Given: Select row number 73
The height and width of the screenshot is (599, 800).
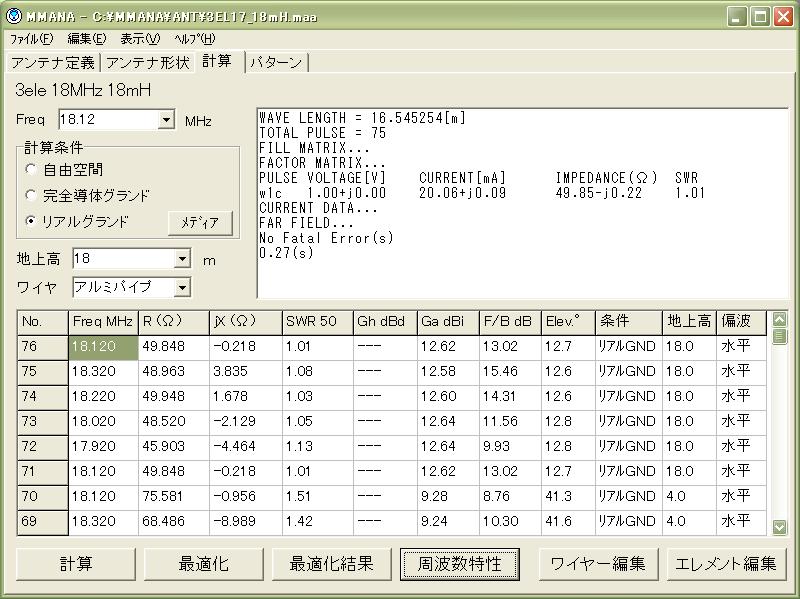Looking at the screenshot, I should 43,422.
